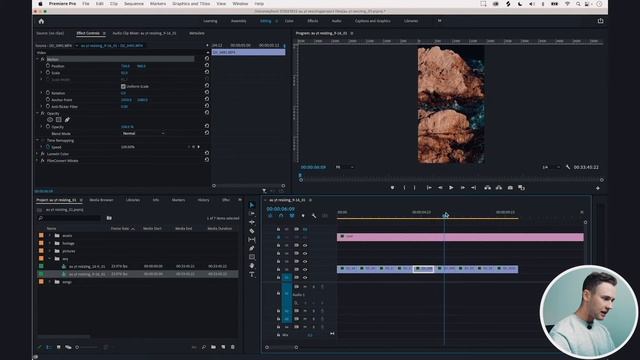
Task: Open the Media Browser tab
Action: pyautogui.click(x=101, y=200)
